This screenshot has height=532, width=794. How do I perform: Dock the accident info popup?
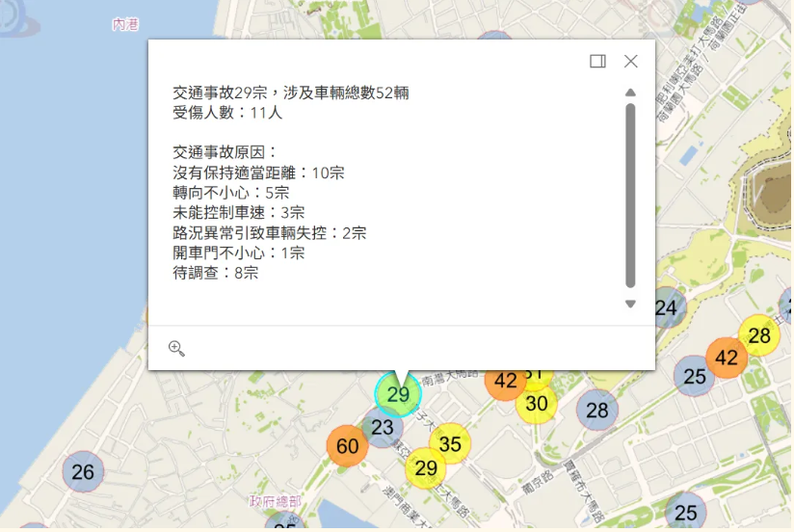(x=597, y=61)
